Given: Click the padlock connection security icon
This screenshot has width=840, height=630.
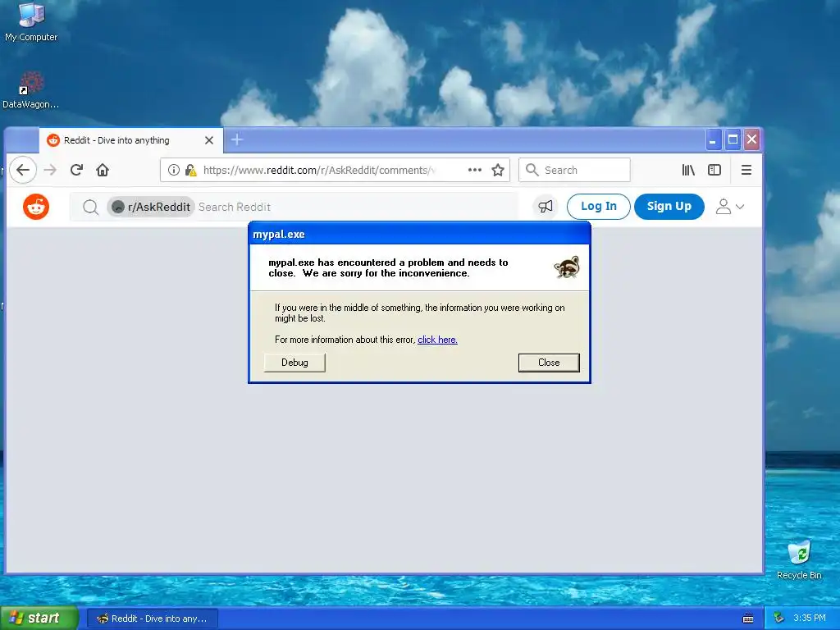Looking at the screenshot, I should pyautogui.click(x=190, y=170).
